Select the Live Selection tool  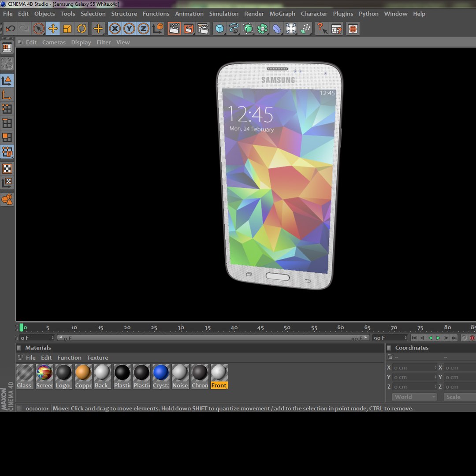coord(38,29)
